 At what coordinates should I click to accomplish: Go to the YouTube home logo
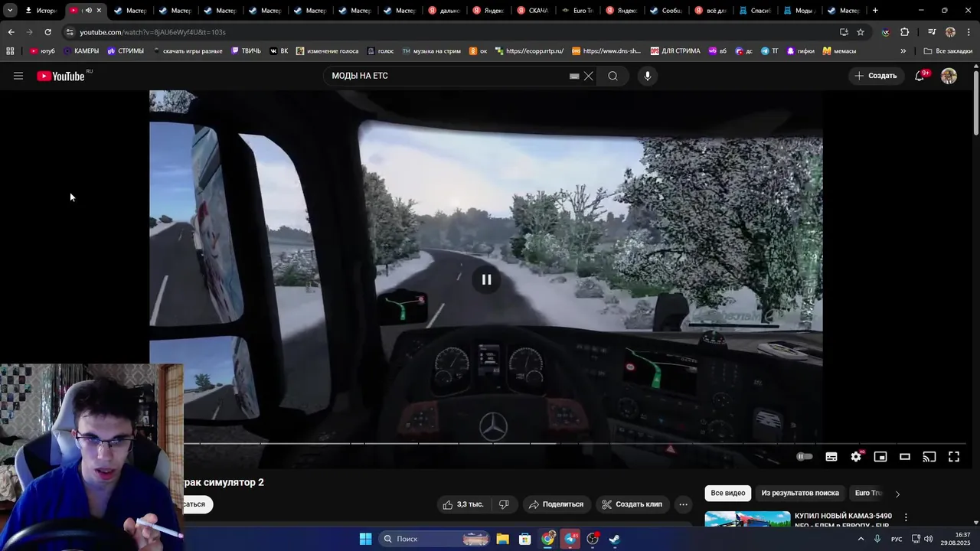[x=60, y=76]
